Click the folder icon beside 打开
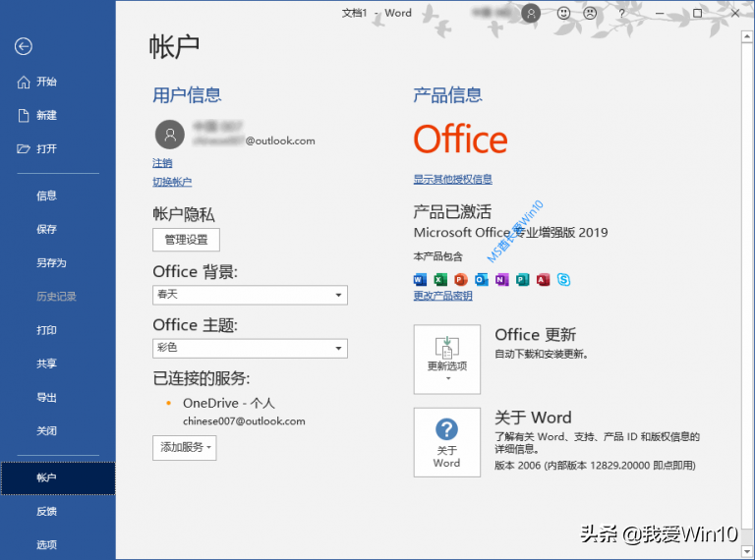The width and height of the screenshot is (755, 560). pos(24,149)
